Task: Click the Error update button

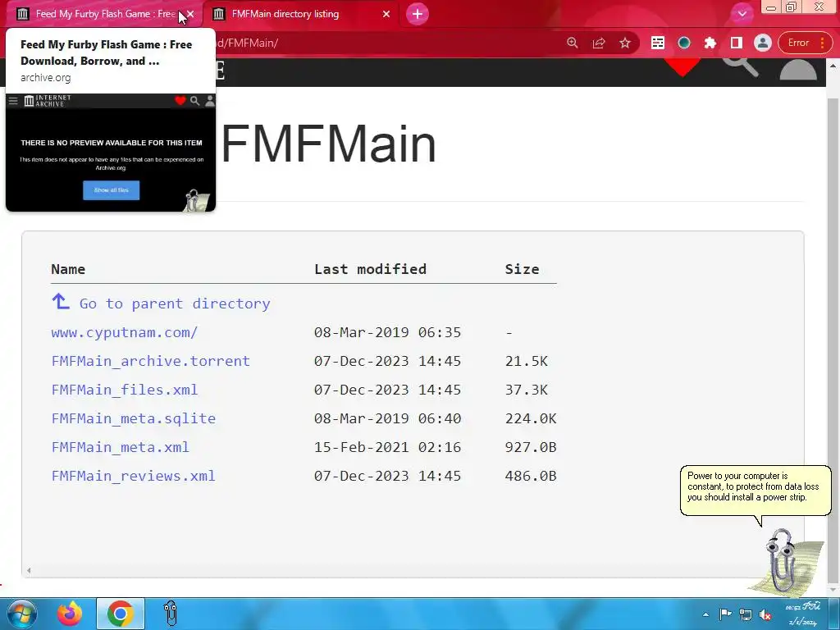Action: [797, 43]
